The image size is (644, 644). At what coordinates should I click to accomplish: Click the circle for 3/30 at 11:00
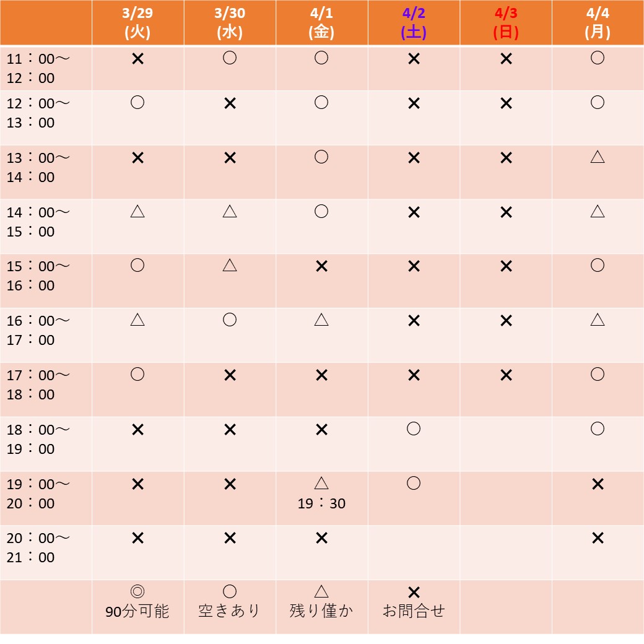point(230,58)
